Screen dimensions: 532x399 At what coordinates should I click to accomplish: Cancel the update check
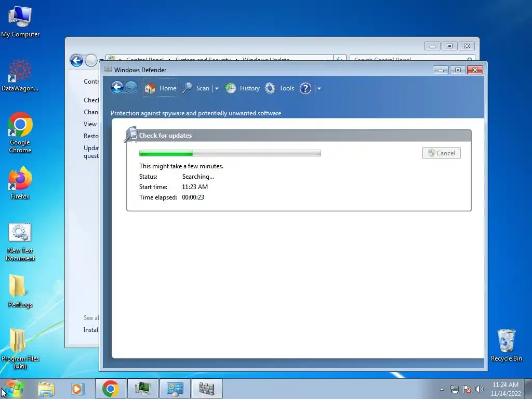click(x=442, y=153)
